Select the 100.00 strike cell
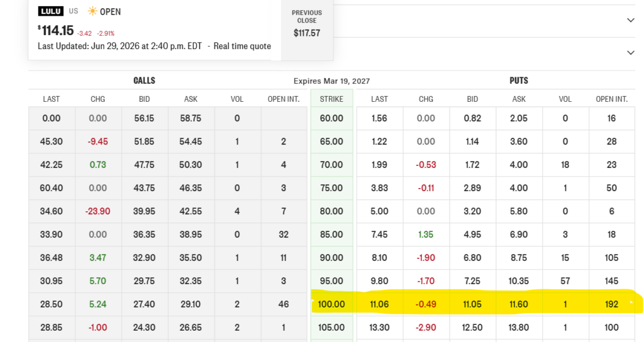The image size is (644, 342). (331, 304)
